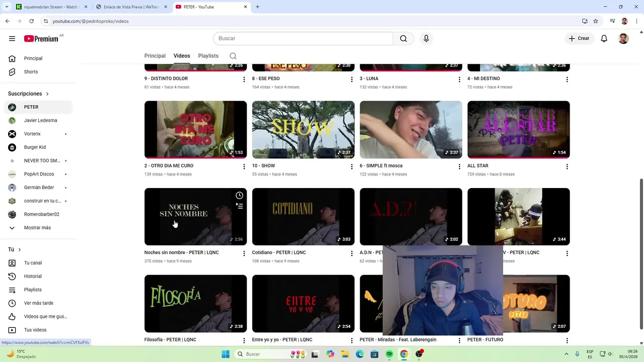Open the notifications bell
This screenshot has width=644, height=362.
(604, 39)
